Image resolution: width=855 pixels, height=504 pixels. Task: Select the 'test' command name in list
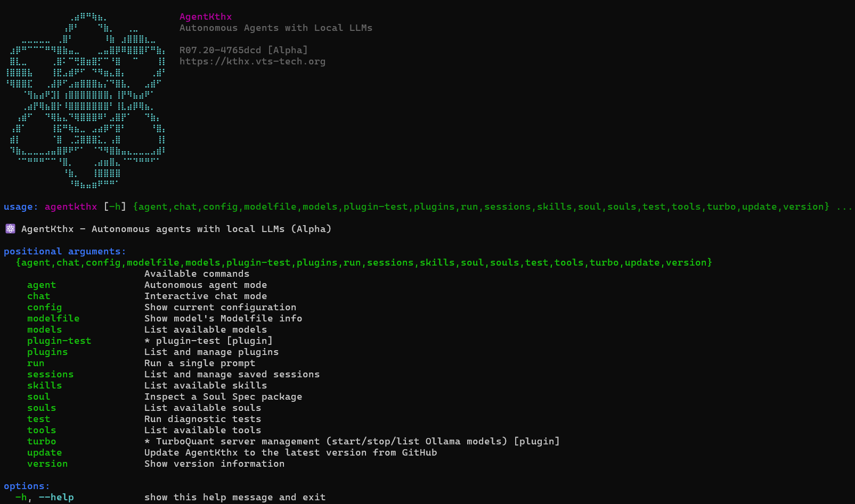point(38,419)
